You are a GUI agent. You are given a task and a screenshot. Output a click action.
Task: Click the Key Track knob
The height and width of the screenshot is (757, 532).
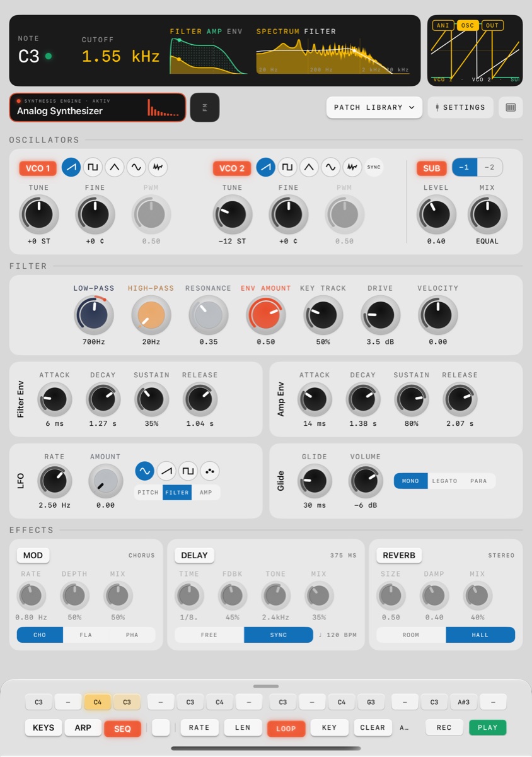pos(323,315)
